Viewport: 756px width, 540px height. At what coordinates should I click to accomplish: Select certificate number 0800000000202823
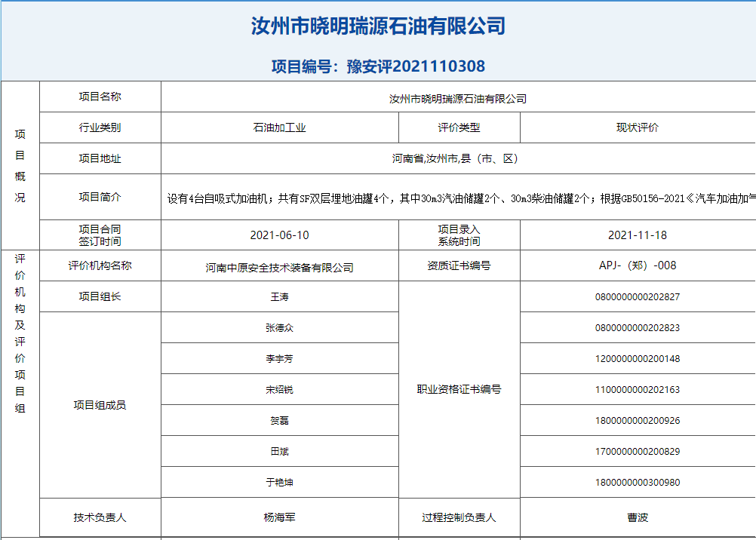[x=638, y=328]
